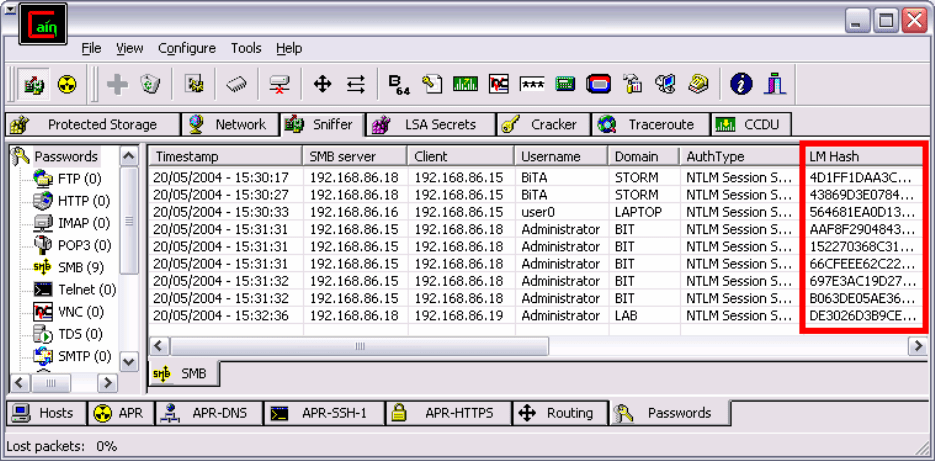Sort by the LM Hash column header
Viewport: 935px width, 461px height.
(862, 156)
